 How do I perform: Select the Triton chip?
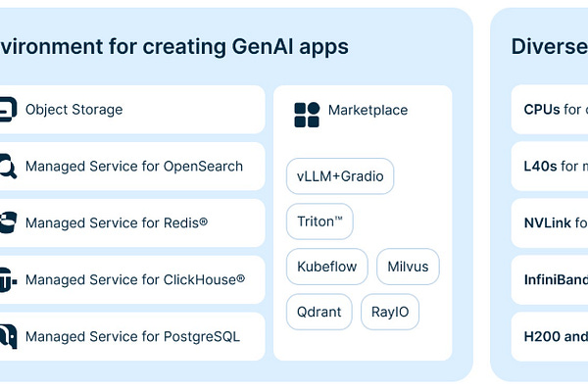[319, 221]
